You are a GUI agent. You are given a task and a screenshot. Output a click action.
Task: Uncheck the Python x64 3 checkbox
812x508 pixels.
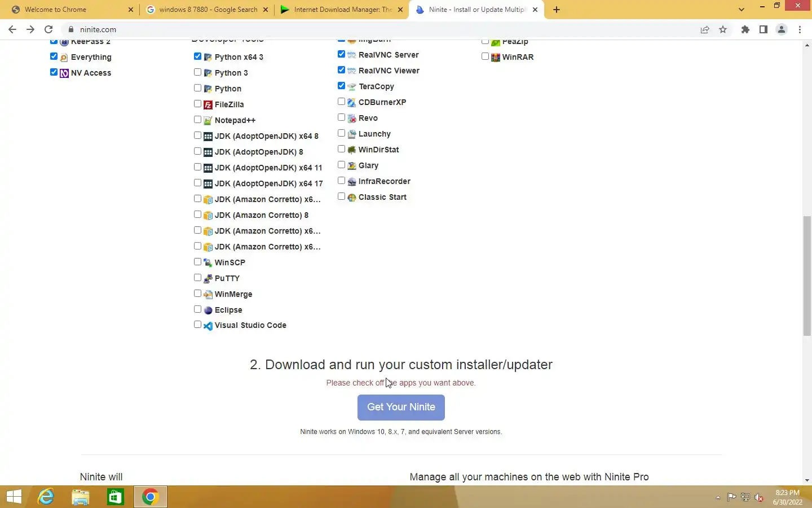click(x=197, y=56)
